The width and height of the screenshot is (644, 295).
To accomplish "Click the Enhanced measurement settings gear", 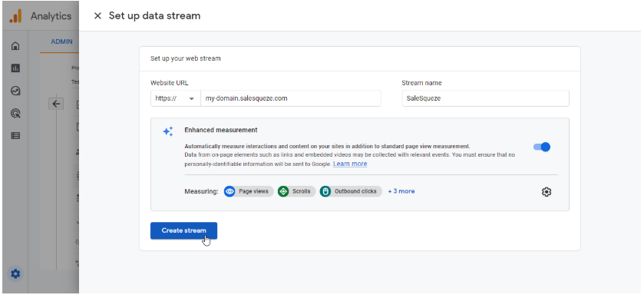I will pos(547,191).
